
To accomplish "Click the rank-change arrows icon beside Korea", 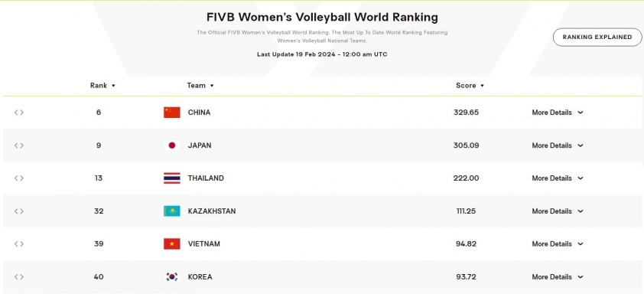I will point(19,276).
